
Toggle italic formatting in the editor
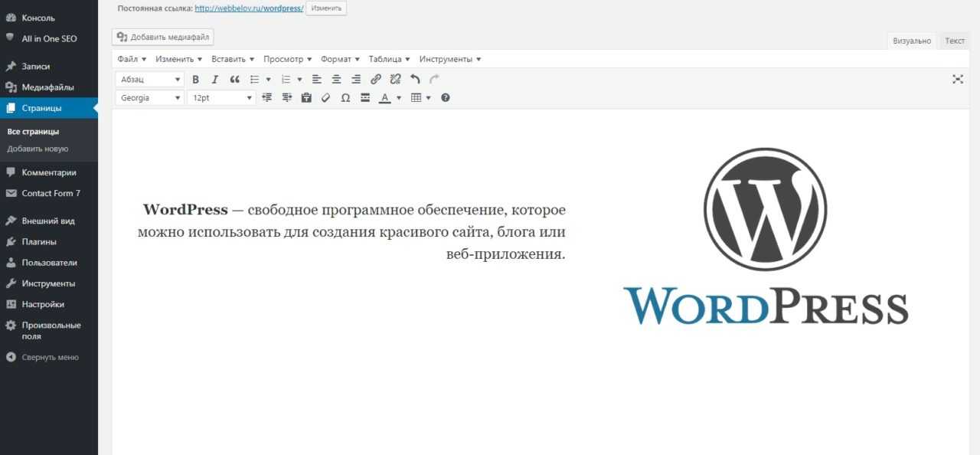click(215, 79)
